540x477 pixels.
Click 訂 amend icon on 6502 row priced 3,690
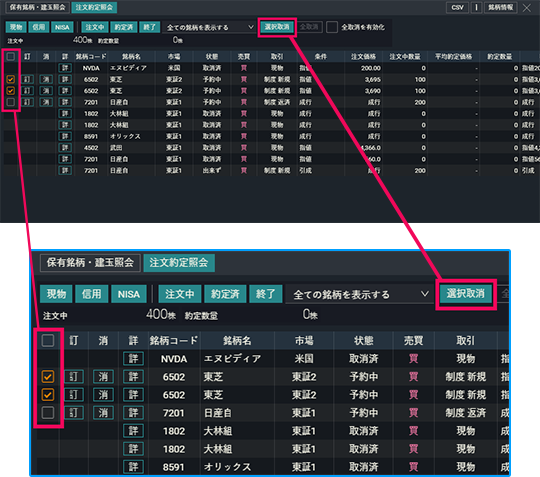[x=28, y=91]
